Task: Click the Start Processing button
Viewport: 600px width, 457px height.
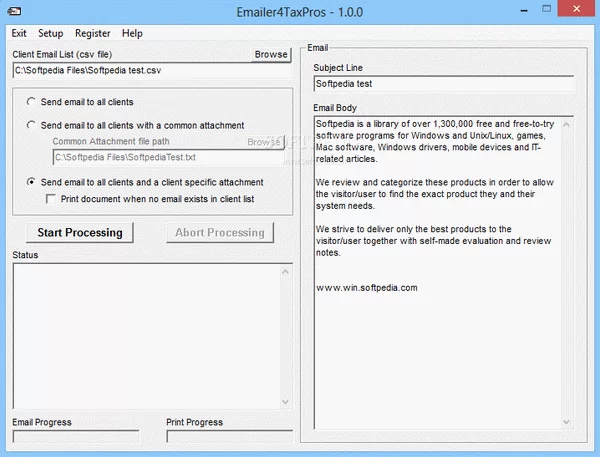Action: pyautogui.click(x=80, y=233)
